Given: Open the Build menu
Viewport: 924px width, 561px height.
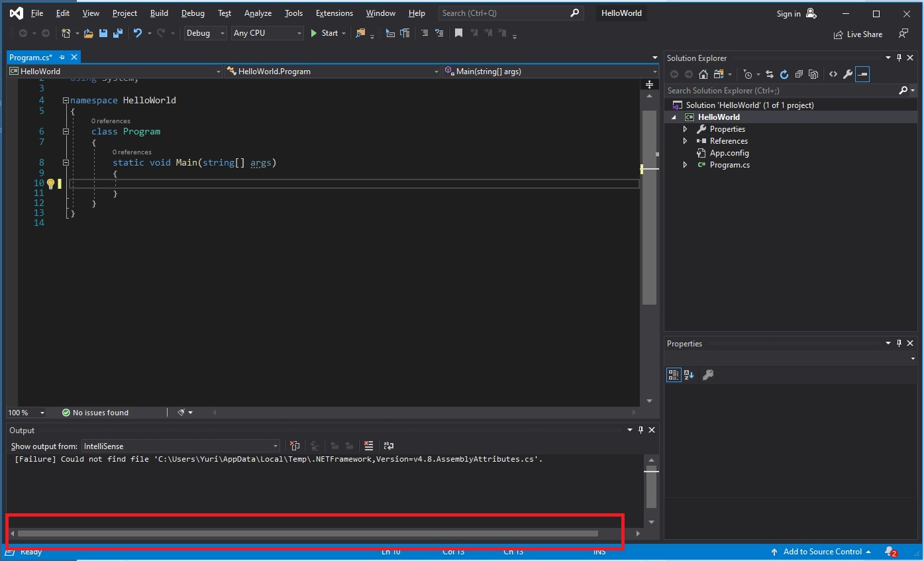Looking at the screenshot, I should [x=159, y=13].
